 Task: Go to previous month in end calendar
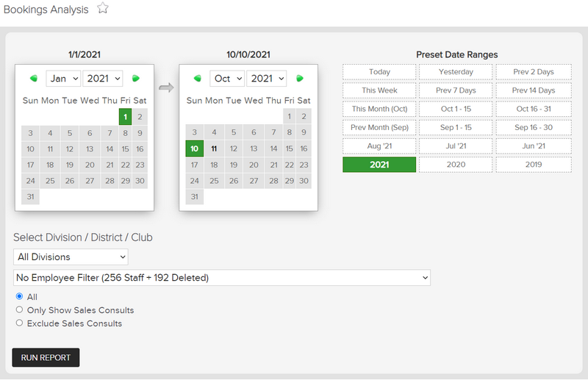pyautogui.click(x=197, y=79)
